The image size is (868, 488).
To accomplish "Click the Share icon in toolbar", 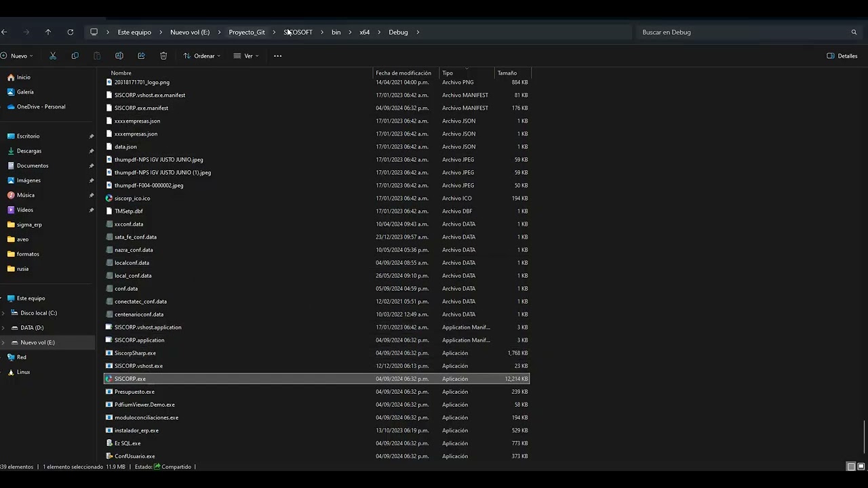I will click(x=141, y=56).
